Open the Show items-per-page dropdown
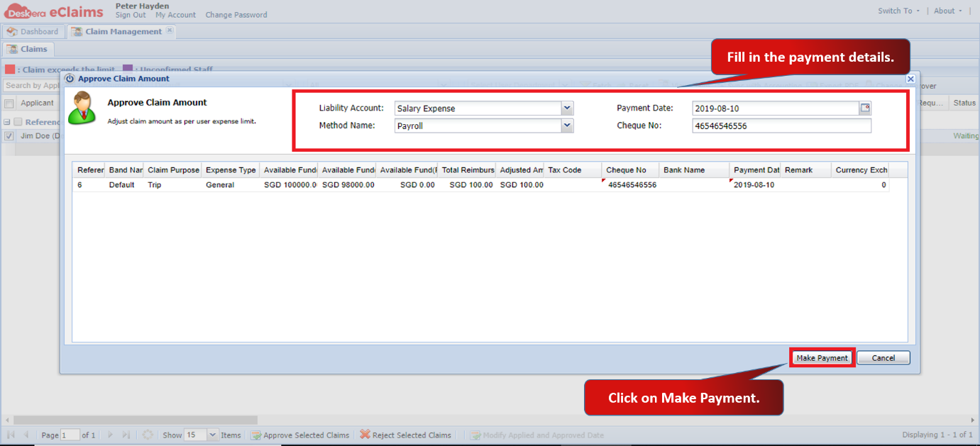This screenshot has width=980, height=446. pyautogui.click(x=213, y=435)
